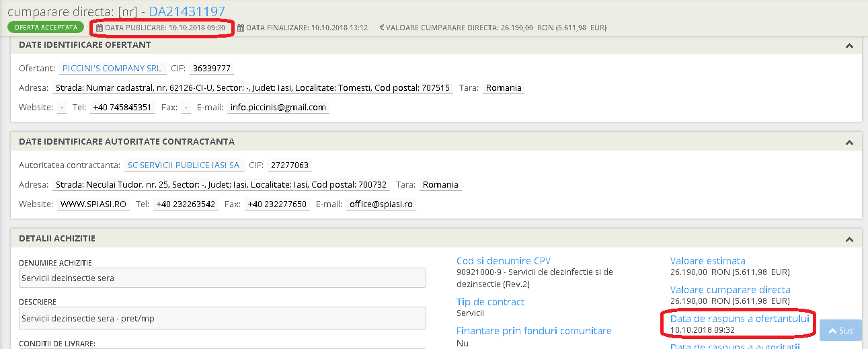868x349 pixels.
Task: Click the CPV code 90921000-9 text
Action: [x=535, y=278]
